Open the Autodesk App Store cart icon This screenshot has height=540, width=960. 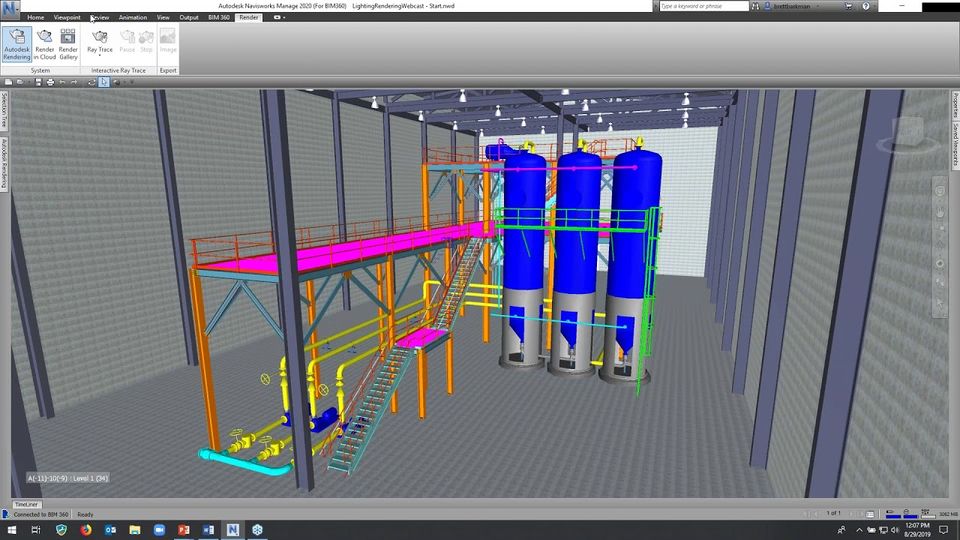click(x=849, y=6)
